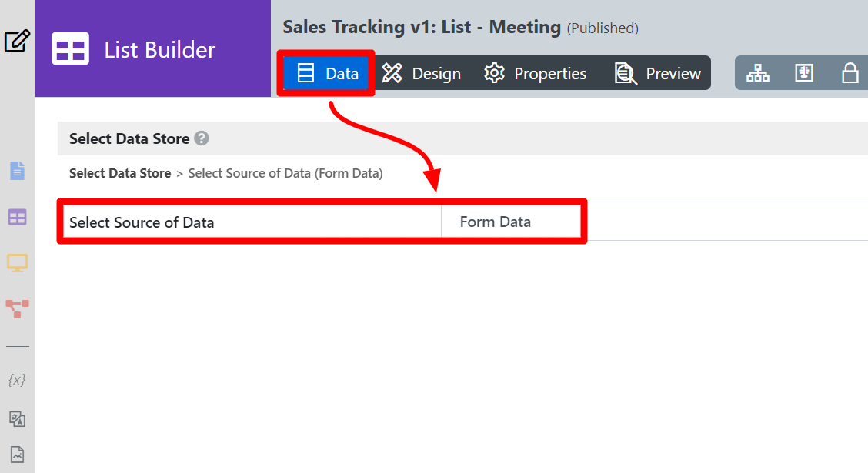Click the List Builder grid logo

pos(70,48)
